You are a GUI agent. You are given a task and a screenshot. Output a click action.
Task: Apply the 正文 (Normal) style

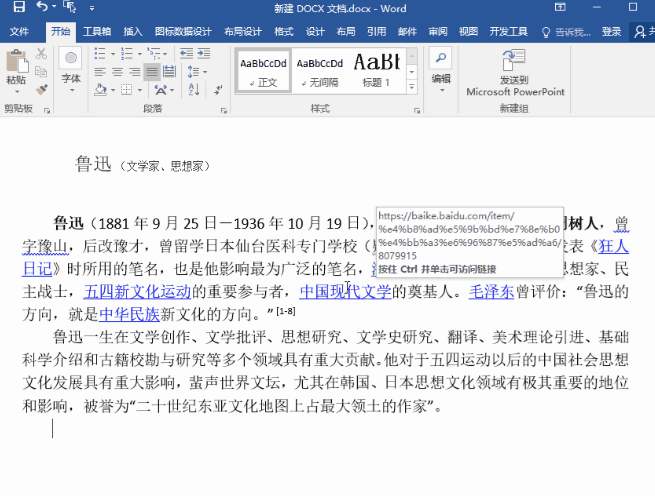(264, 71)
